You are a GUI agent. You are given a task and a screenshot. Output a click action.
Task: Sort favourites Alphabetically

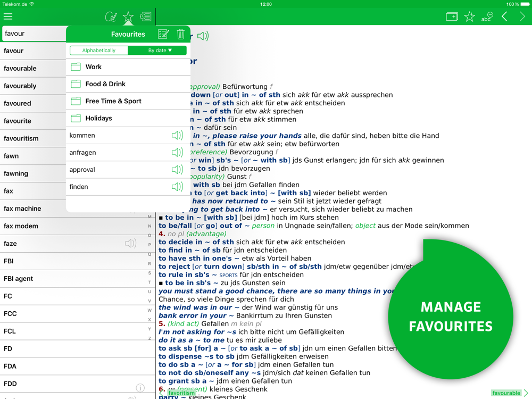99,50
